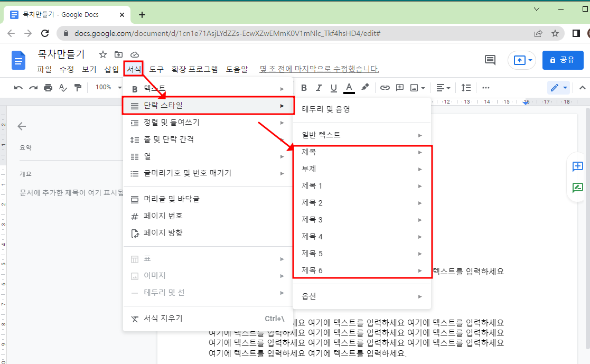This screenshot has width=590, height=364.
Task: Click the spell check icon
Action: point(62,88)
